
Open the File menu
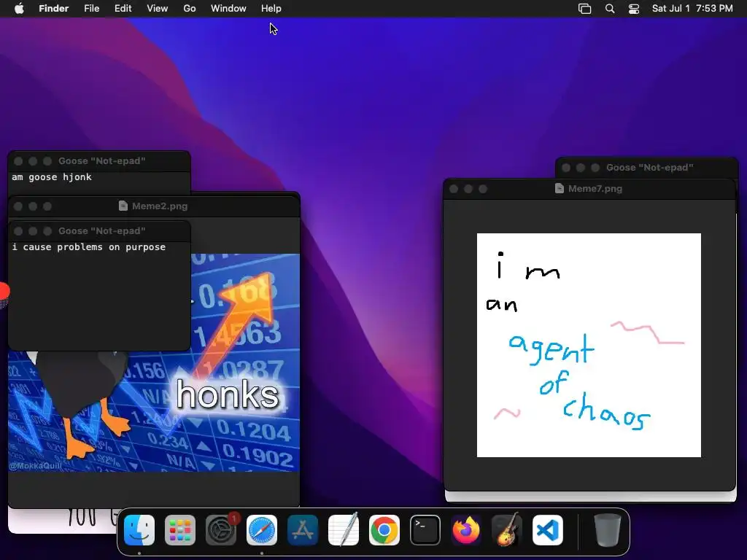pos(91,9)
